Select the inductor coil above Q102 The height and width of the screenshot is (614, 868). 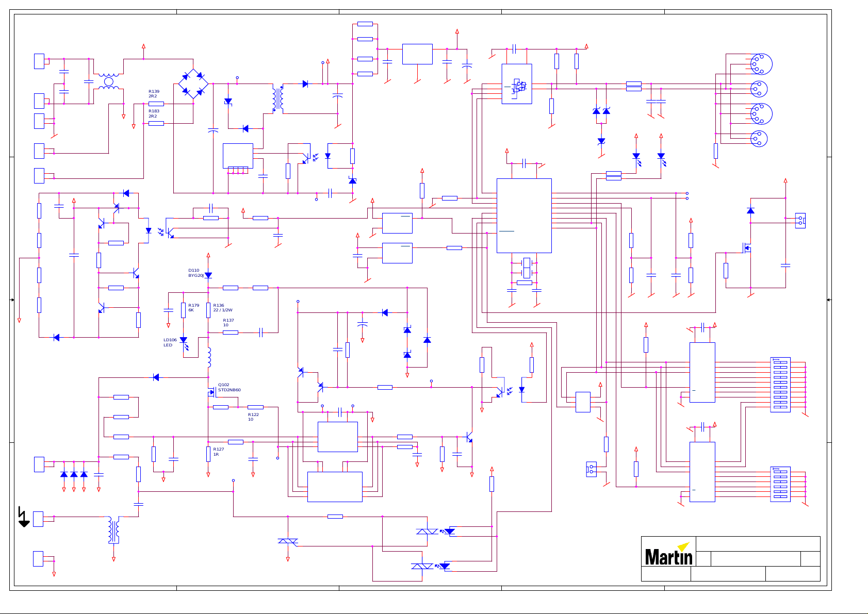[209, 357]
